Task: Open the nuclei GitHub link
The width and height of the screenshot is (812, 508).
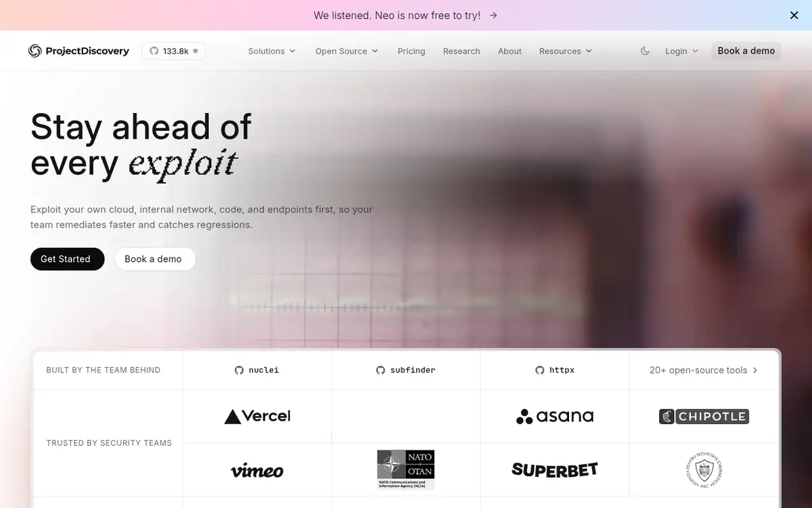Action: click(x=257, y=370)
